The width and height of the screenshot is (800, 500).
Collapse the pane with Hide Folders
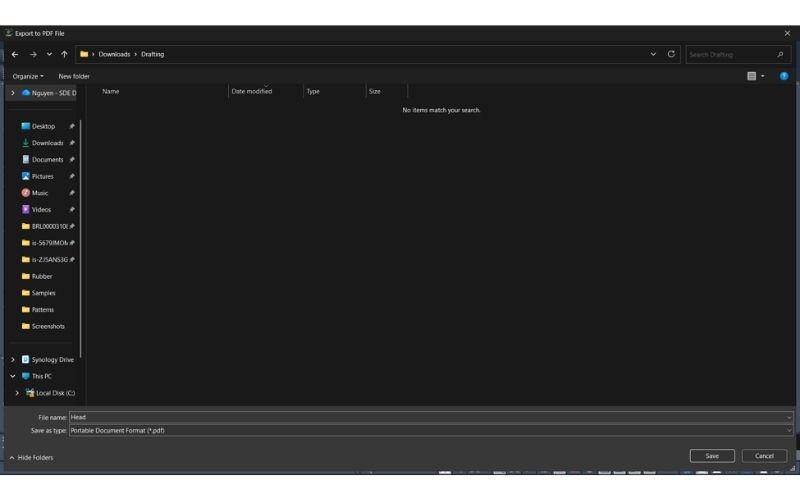[31, 458]
